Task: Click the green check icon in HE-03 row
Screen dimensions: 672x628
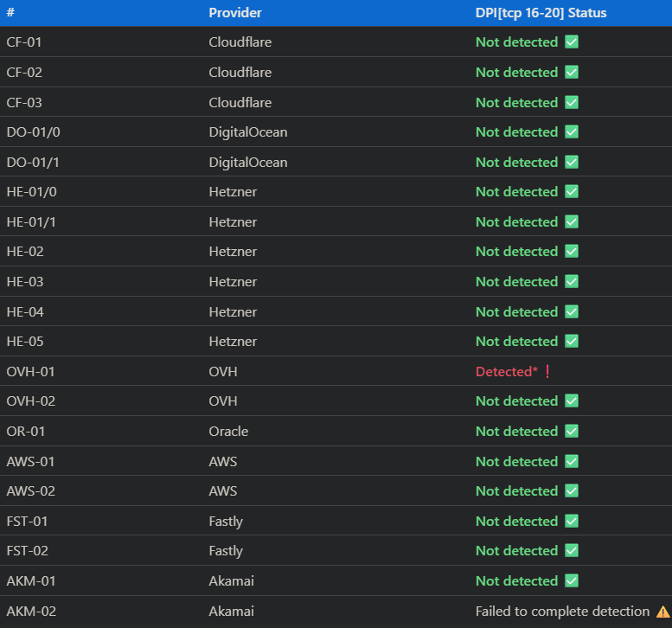Action: 572,281
